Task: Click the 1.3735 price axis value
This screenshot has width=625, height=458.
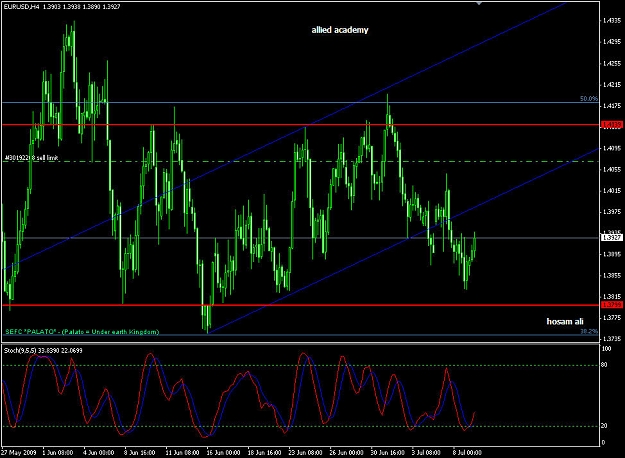Action: (612, 339)
